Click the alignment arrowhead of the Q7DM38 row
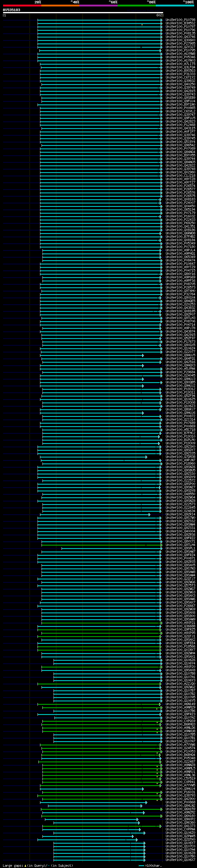 tap(146, 457)
